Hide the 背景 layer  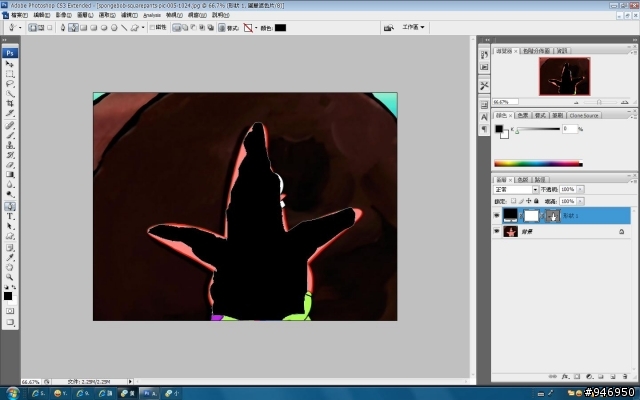(496, 231)
